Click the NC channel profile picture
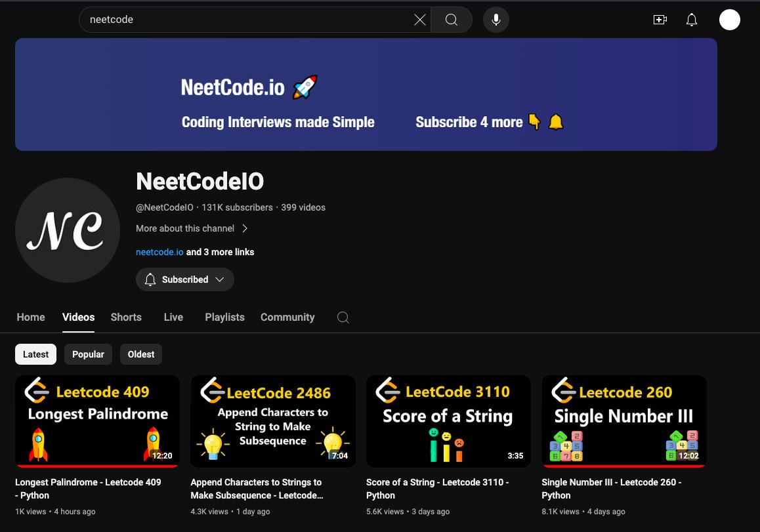Viewport: 760px width, 532px height. pos(68,230)
